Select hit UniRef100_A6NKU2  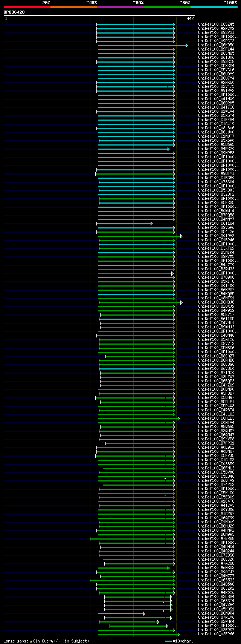pyautogui.click(x=216, y=568)
